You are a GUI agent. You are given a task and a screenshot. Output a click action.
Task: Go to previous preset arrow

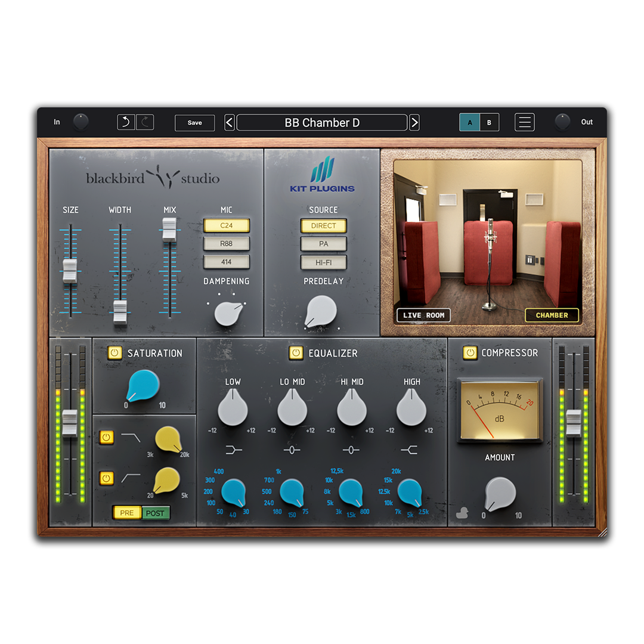230,122
